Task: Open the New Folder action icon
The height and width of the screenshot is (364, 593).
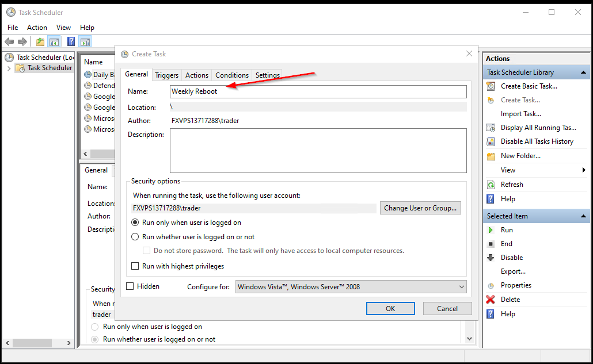Action: tap(491, 156)
